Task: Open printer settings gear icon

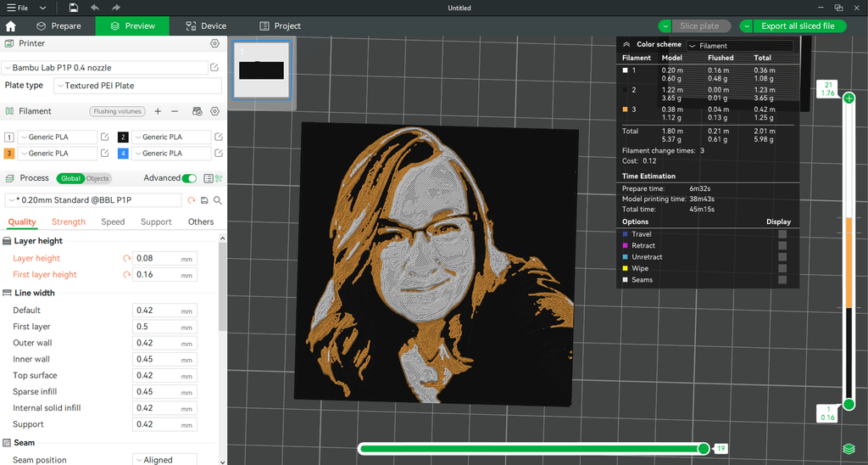Action: pos(214,43)
